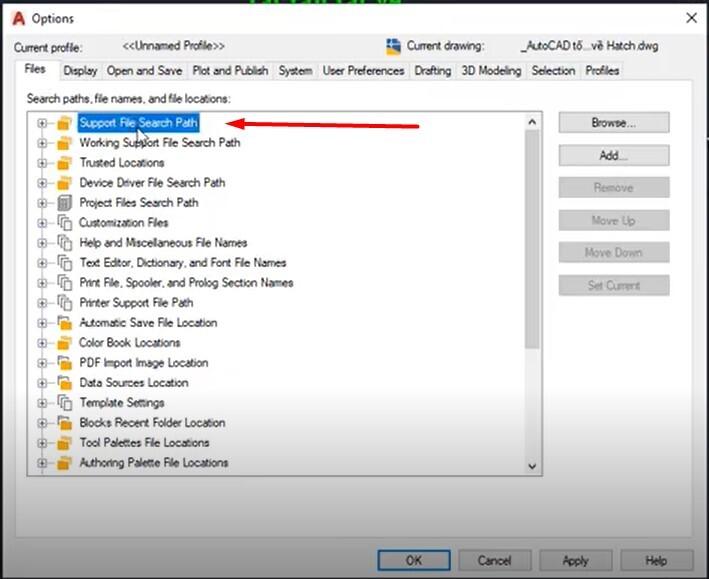Switch to the Display tab
The width and height of the screenshot is (709, 579).
click(80, 71)
